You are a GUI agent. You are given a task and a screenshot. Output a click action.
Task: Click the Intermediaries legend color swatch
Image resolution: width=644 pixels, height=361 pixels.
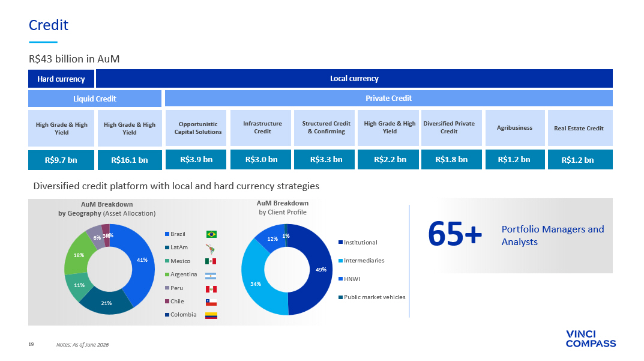pyautogui.click(x=340, y=261)
